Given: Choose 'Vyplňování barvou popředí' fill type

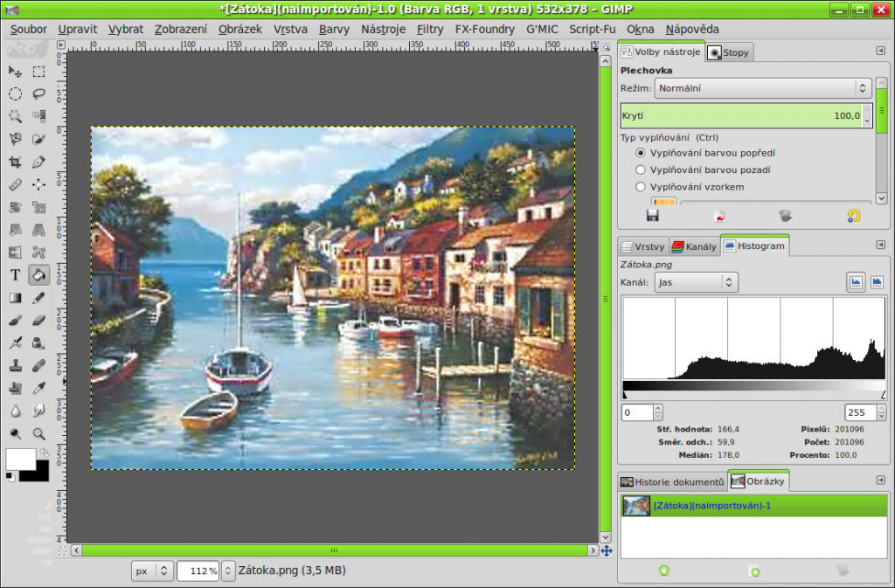Looking at the screenshot, I should pos(705,153).
